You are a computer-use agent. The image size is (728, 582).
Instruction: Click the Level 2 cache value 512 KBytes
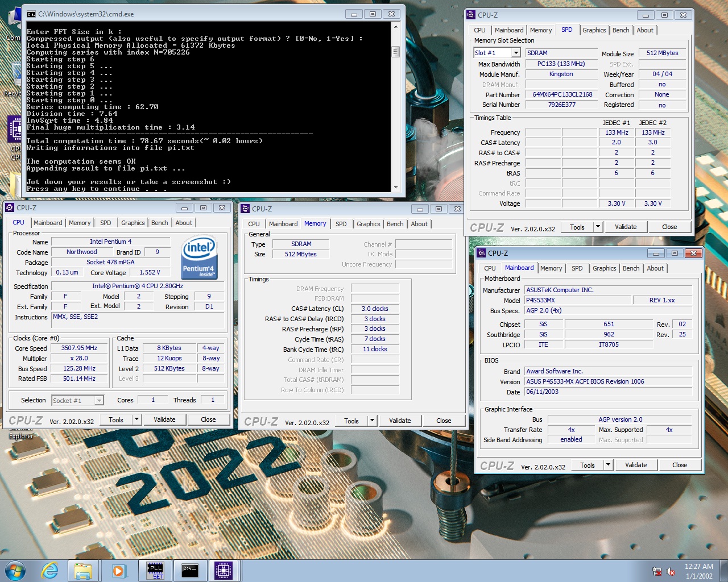(169, 368)
